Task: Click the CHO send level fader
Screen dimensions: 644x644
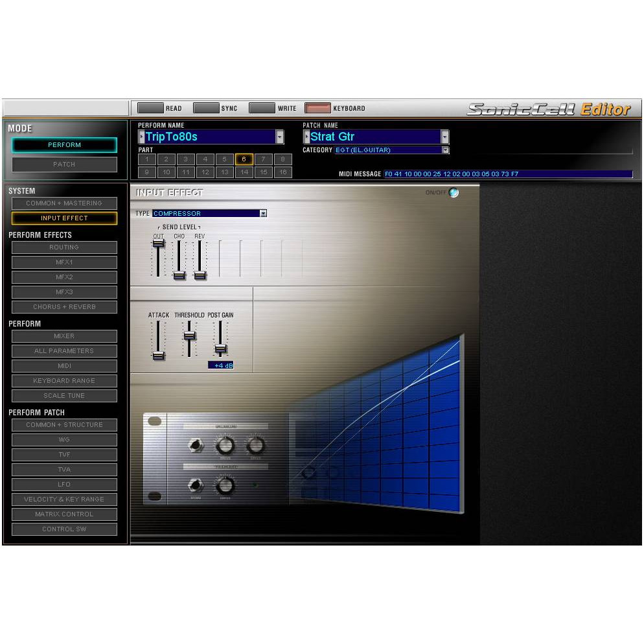Action: (179, 275)
